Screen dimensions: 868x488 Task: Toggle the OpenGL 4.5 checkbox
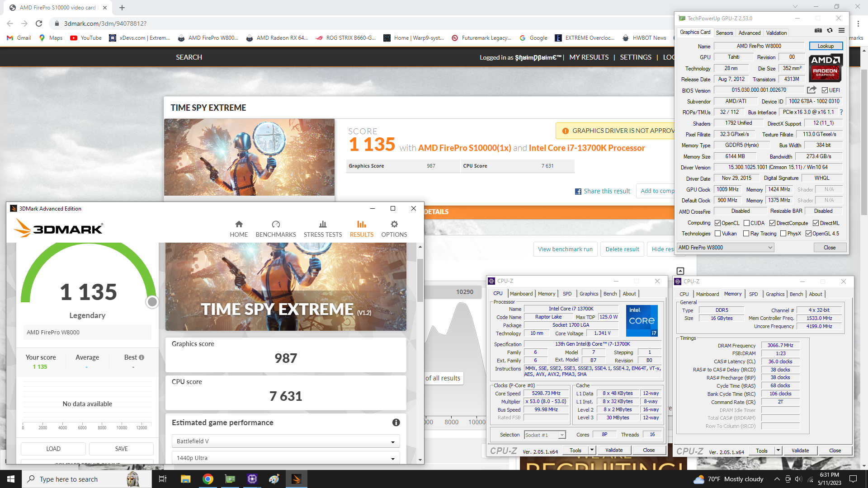tap(808, 234)
